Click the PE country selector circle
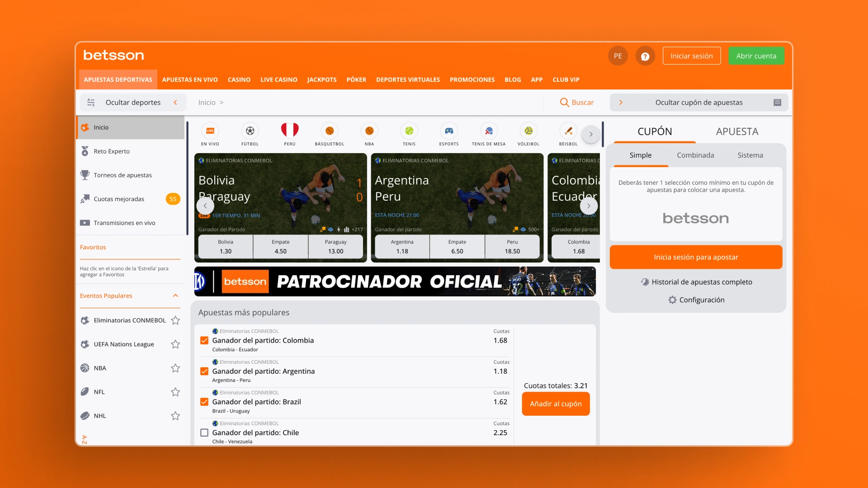 618,56
